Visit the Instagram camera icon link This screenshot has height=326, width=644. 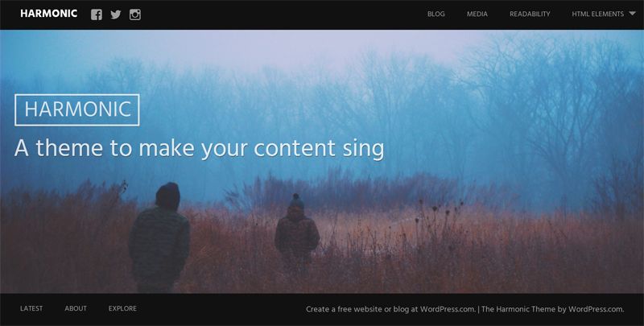point(135,14)
